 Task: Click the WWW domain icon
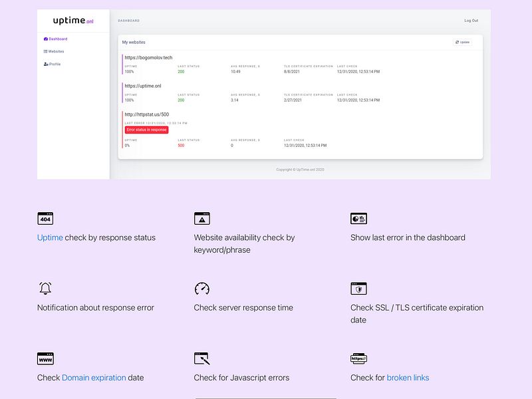point(45,358)
